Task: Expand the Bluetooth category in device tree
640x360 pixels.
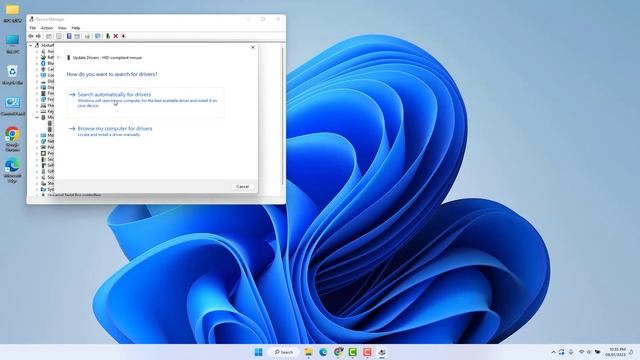Action: [37, 63]
